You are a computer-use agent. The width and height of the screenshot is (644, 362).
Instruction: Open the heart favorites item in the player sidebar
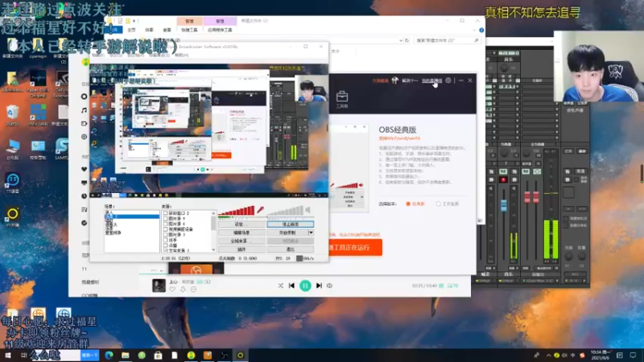point(85,169)
